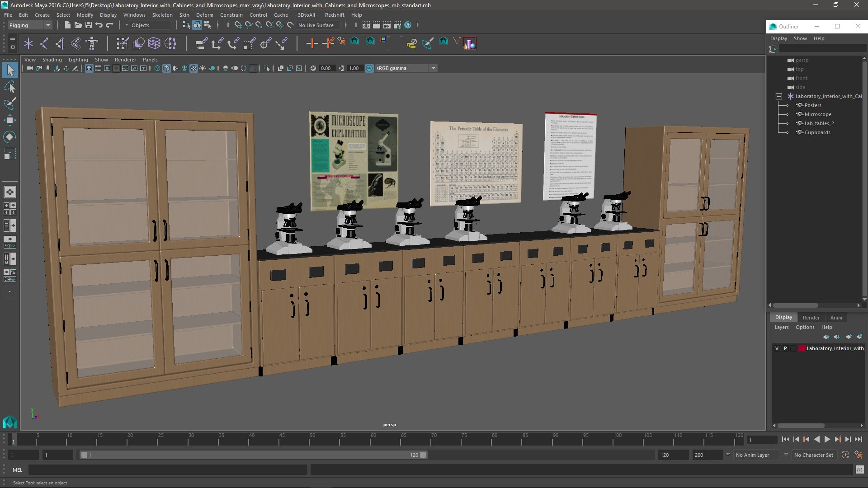
Task: Open the No Anim Layer dropdown arrow
Action: click(728, 455)
